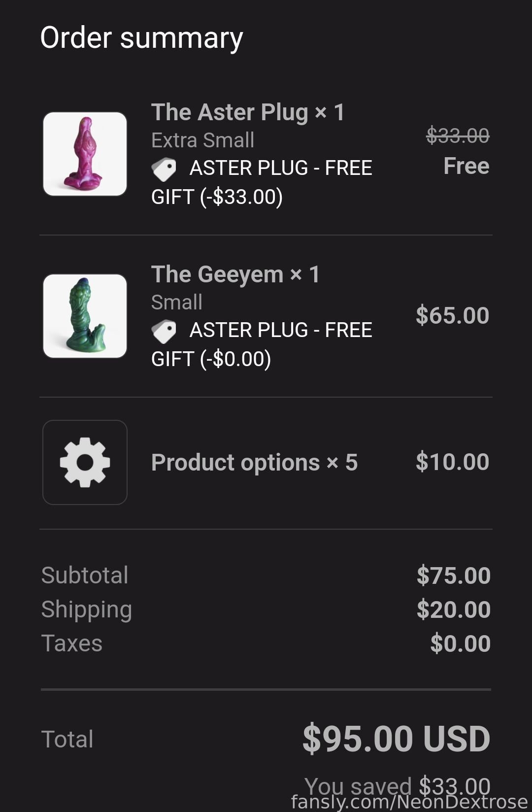The image size is (532, 812).
Task: Open the green Geeyem product thumbnail
Action: (x=85, y=316)
